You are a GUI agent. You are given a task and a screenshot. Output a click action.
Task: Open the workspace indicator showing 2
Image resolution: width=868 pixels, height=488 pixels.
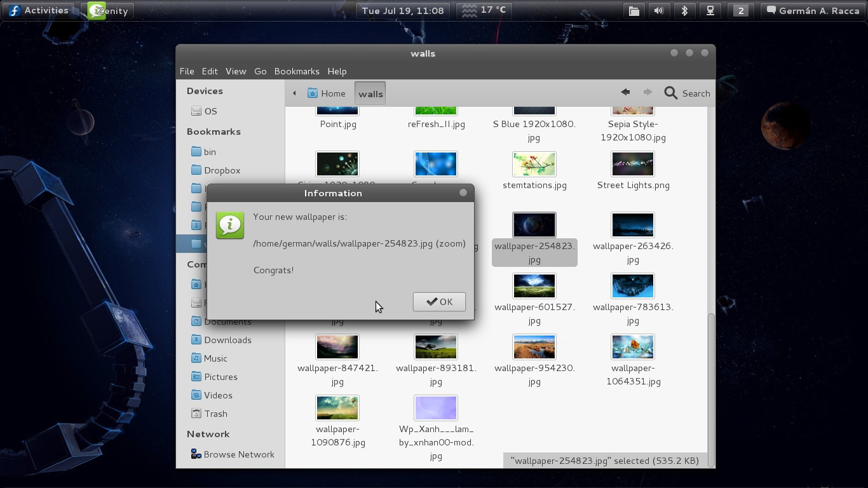click(740, 10)
